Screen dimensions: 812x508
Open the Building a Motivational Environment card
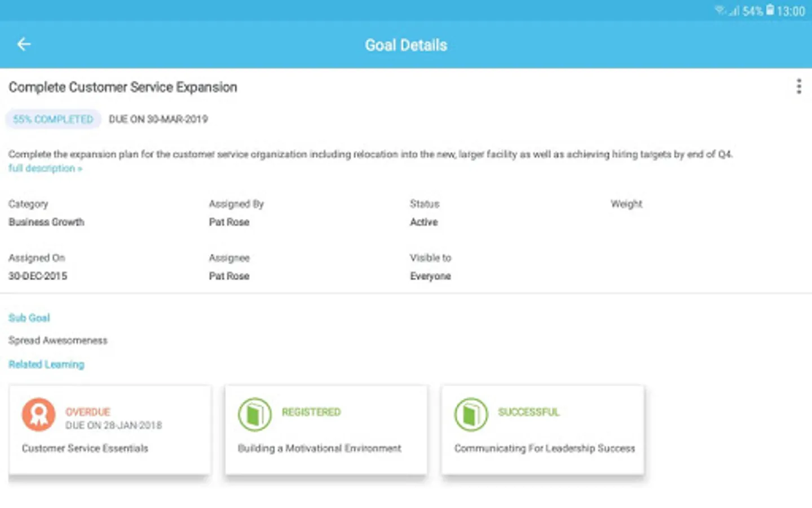(326, 430)
